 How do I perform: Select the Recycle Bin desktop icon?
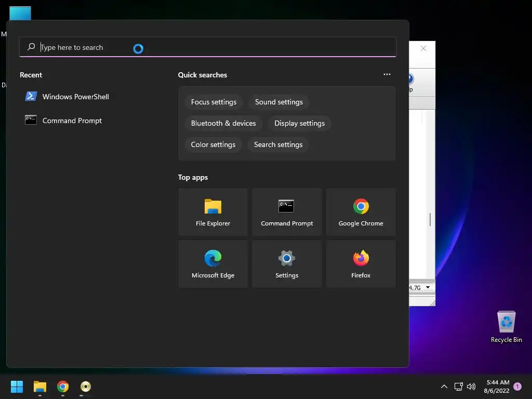click(506, 327)
